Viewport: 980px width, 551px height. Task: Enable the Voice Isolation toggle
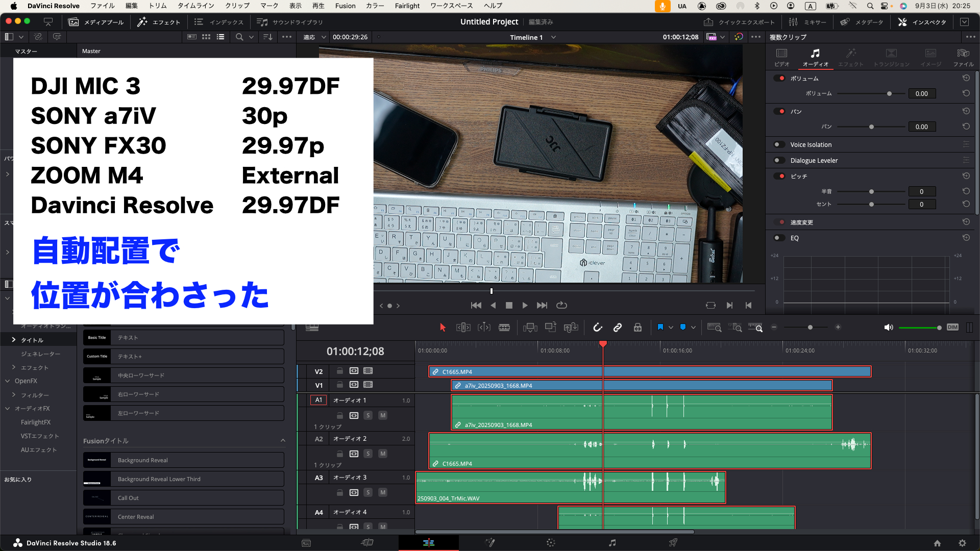(779, 144)
